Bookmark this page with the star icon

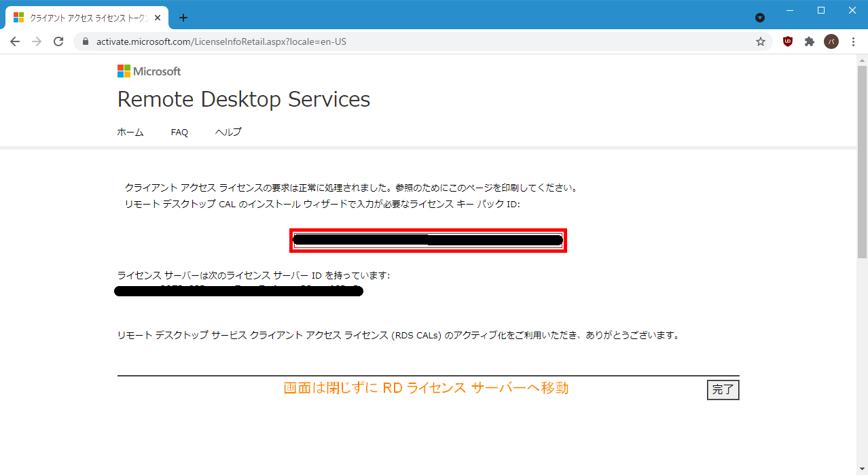pyautogui.click(x=761, y=41)
